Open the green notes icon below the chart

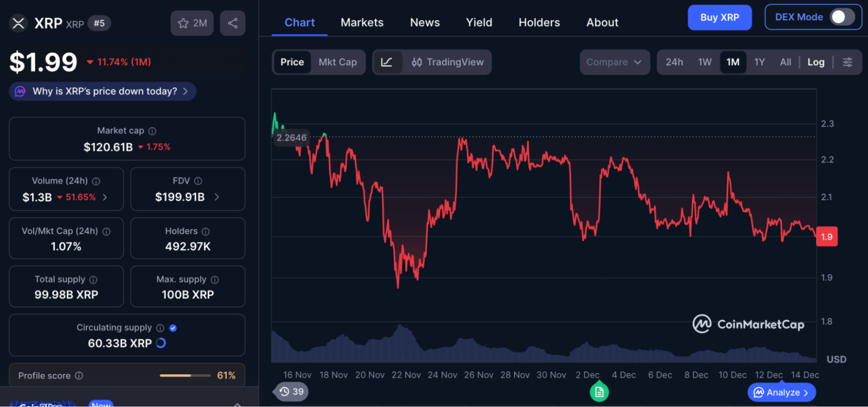pyautogui.click(x=599, y=392)
